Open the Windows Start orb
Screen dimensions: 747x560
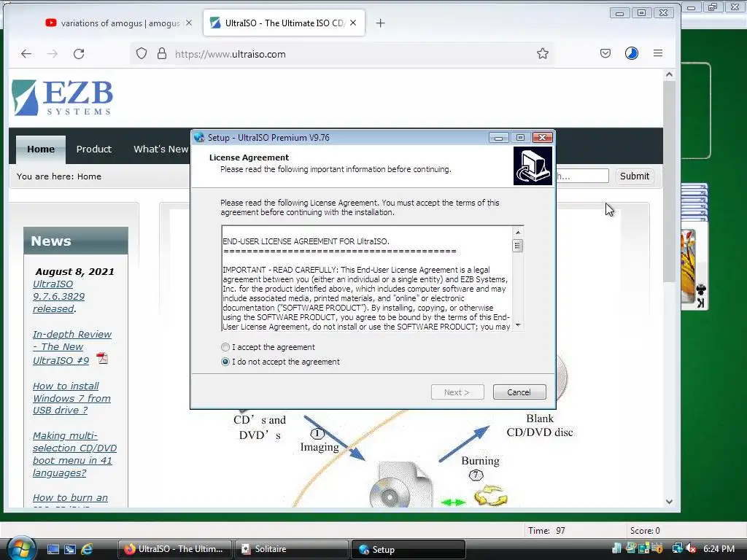20,548
